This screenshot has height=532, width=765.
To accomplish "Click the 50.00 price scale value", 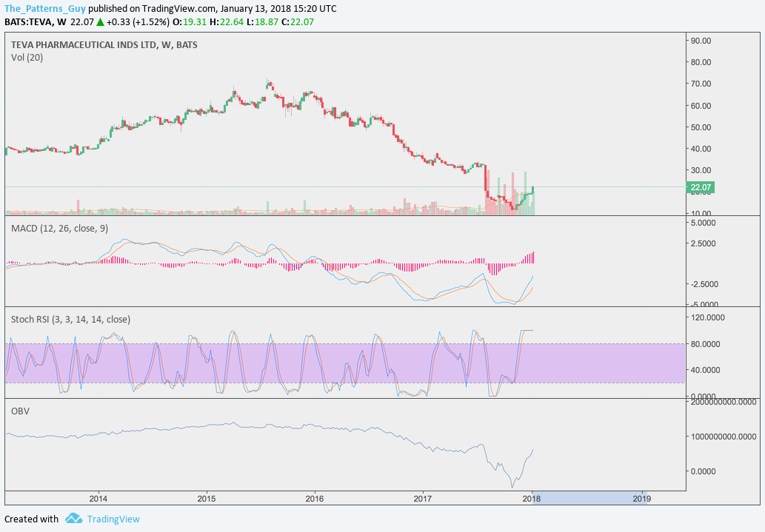I will [x=701, y=127].
